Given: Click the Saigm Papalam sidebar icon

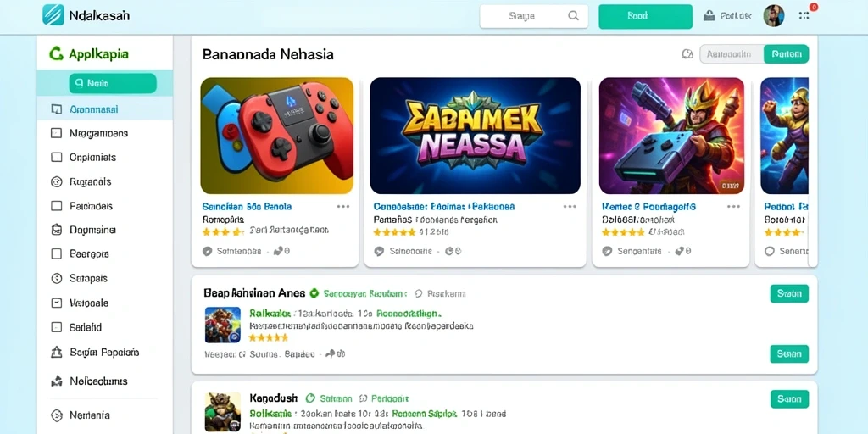Looking at the screenshot, I should pyautogui.click(x=56, y=352).
